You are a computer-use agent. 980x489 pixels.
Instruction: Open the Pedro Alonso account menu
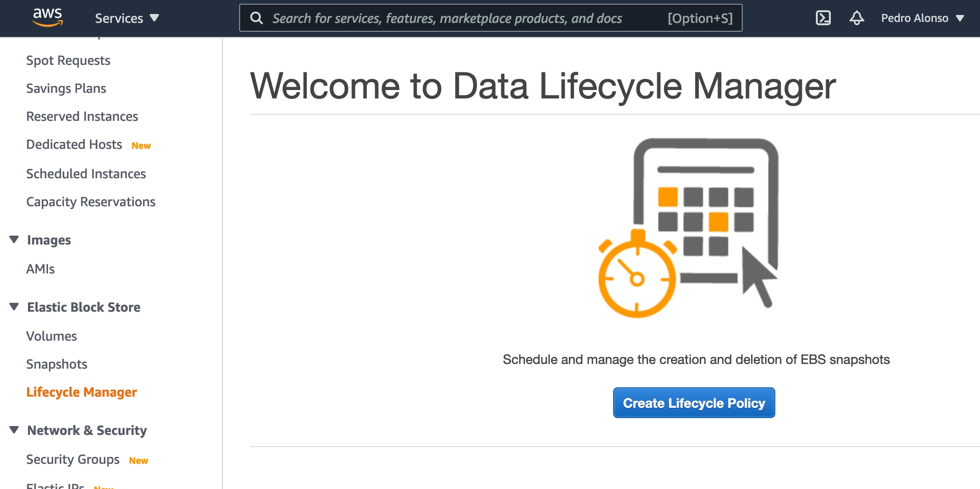(x=922, y=18)
